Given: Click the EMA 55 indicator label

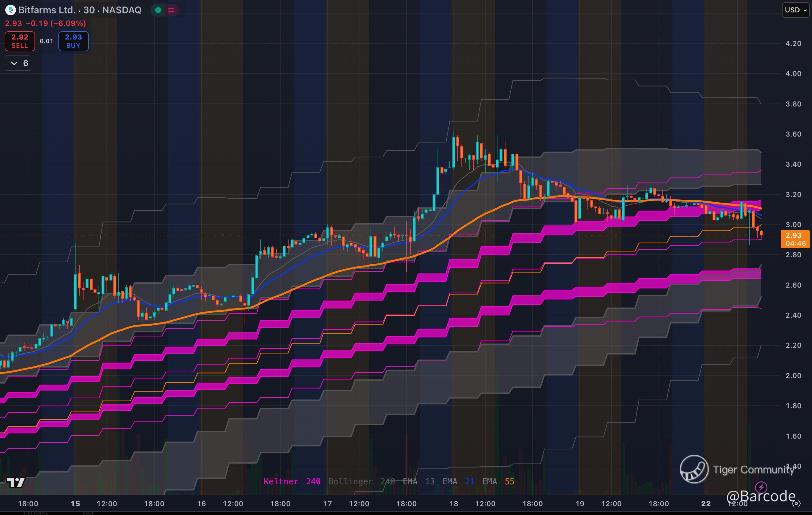Looking at the screenshot, I should coord(498,481).
